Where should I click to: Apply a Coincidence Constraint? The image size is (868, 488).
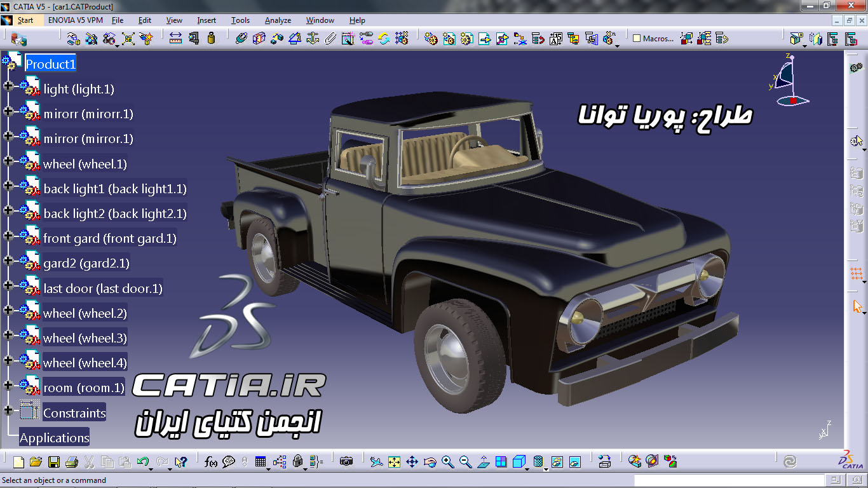click(241, 38)
